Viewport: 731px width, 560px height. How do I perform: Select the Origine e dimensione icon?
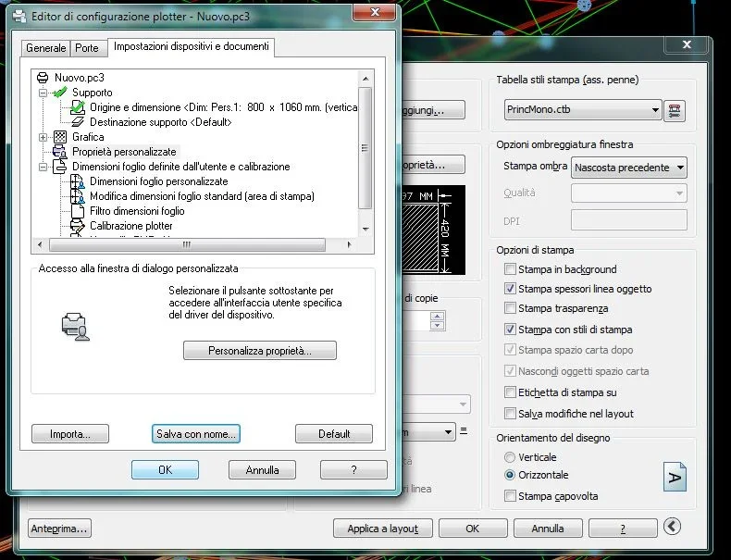pos(78,107)
